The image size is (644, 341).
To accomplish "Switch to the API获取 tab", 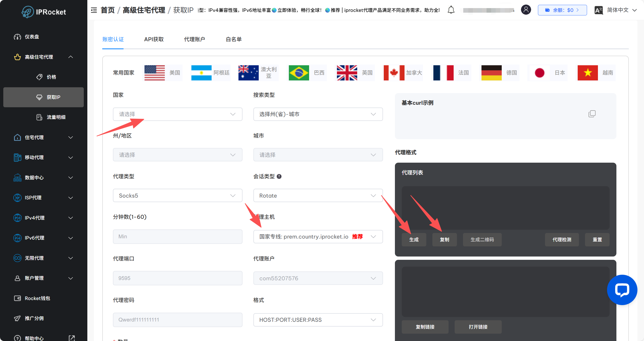I will pos(154,39).
